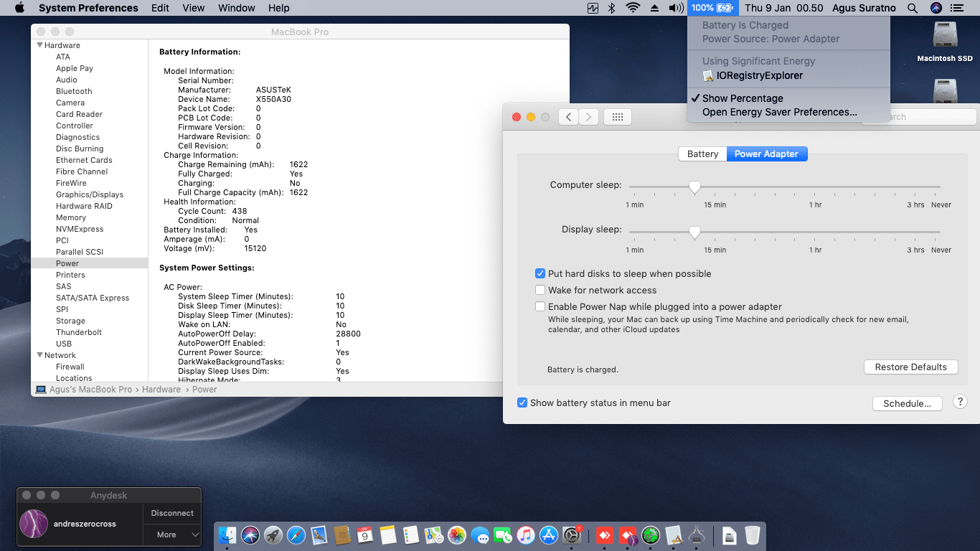The height and width of the screenshot is (551, 980).
Task: Click the Computer sleep slider handle
Action: point(694,187)
